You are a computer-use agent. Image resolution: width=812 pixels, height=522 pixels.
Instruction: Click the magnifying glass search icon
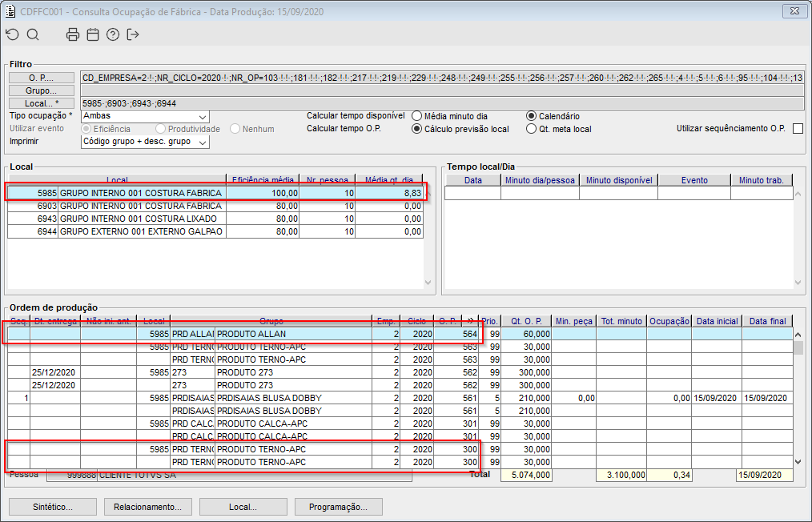[33, 34]
